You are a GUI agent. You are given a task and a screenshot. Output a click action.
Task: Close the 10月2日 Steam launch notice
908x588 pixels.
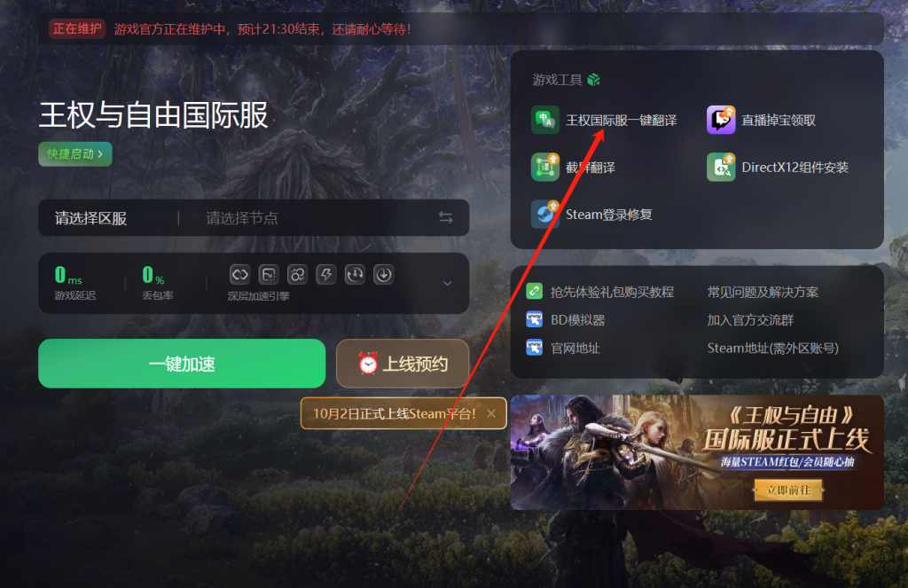click(x=491, y=413)
